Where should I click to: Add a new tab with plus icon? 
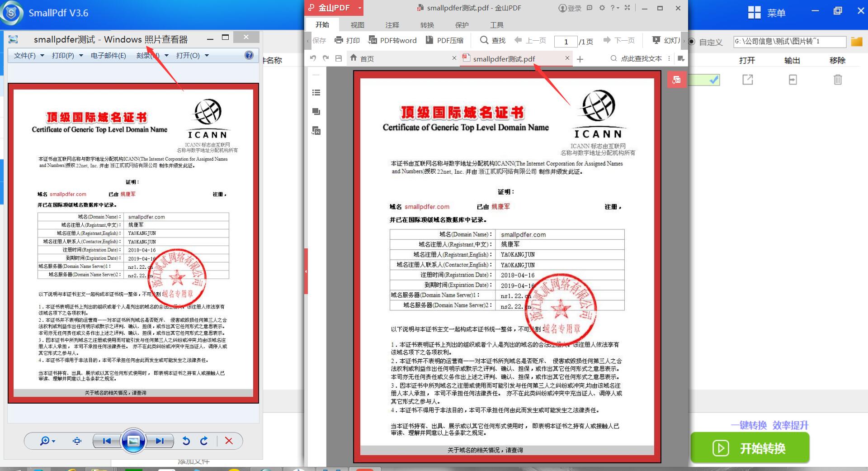(x=580, y=59)
